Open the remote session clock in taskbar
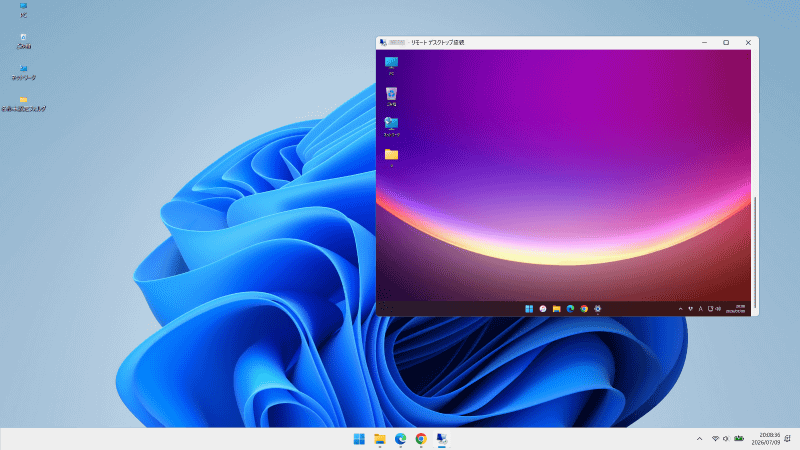Screen dimensions: 800x450 736,309
